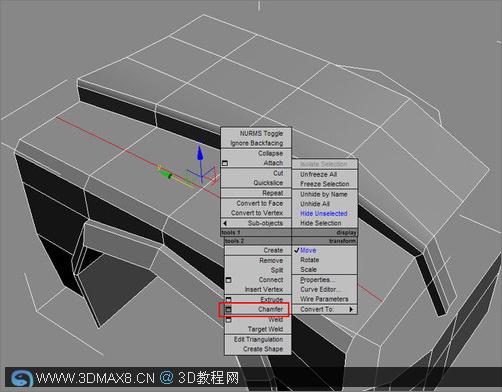Image resolution: width=502 pixels, height=392 pixels.
Task: Click highlighted Hide Unselected
Action: (x=324, y=213)
